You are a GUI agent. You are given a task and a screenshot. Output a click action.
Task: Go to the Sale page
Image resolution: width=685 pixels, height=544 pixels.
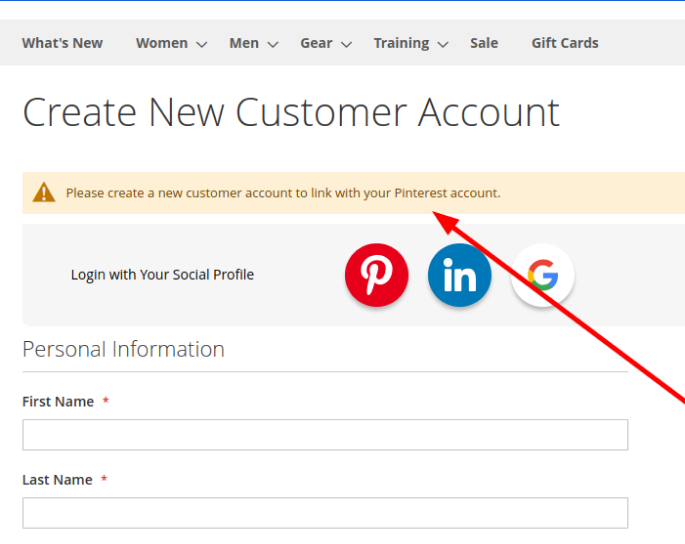point(484,43)
